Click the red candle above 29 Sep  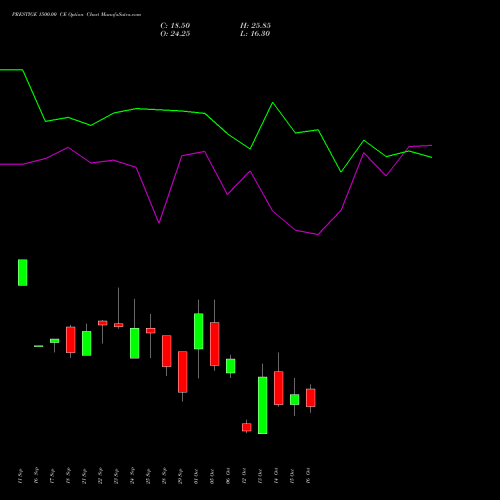[x=183, y=372]
